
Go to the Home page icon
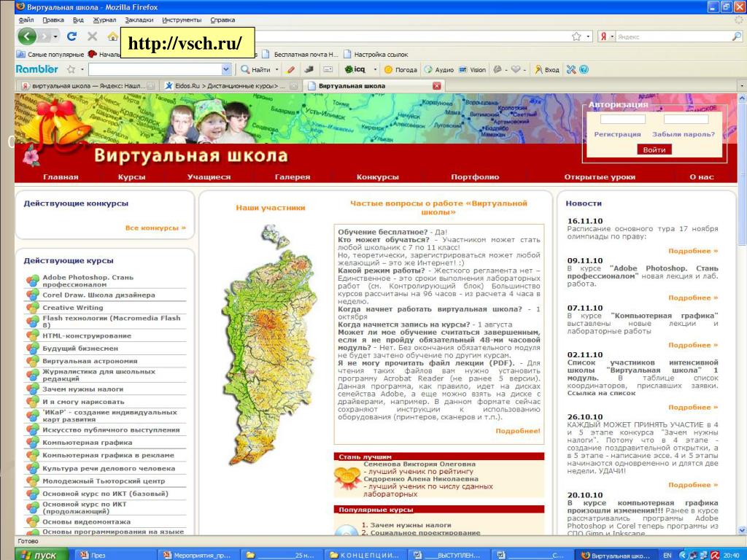coord(112,36)
